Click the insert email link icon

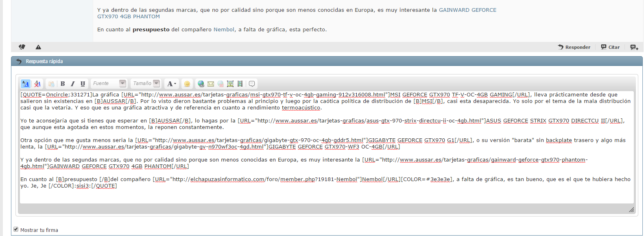pos(211,84)
